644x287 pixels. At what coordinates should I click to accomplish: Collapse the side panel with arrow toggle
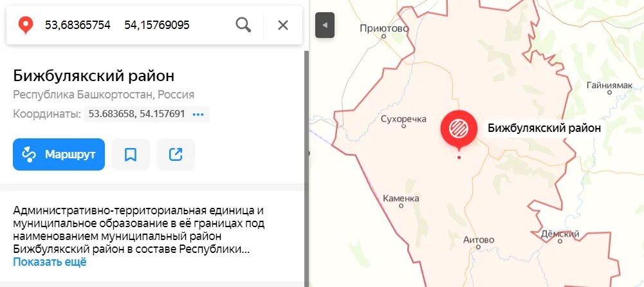click(x=325, y=25)
